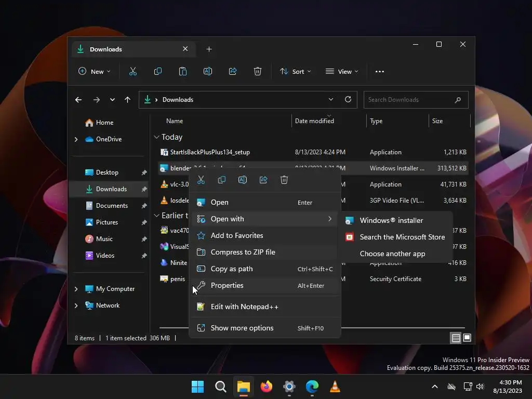Launch Firefox from the taskbar
Screen dimensions: 532x399
point(267,387)
